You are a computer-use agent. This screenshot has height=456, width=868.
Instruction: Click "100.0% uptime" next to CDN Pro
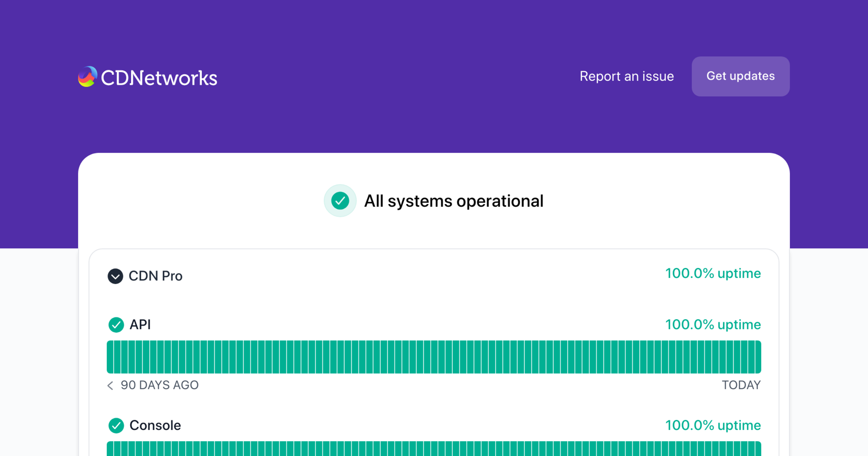(x=713, y=274)
